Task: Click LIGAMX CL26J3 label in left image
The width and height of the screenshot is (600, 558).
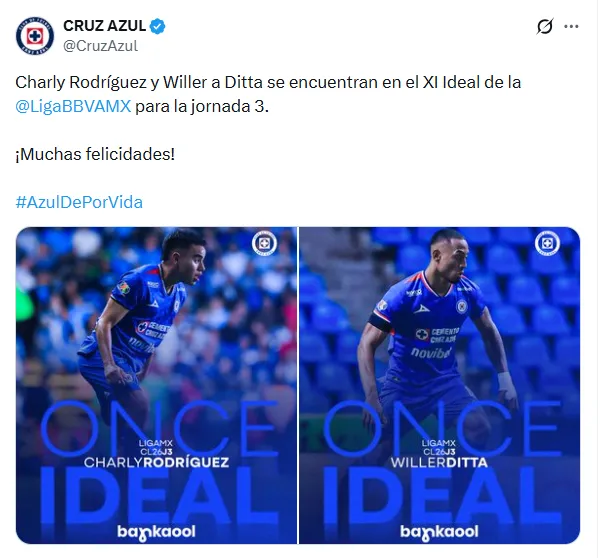Action: 156,447
